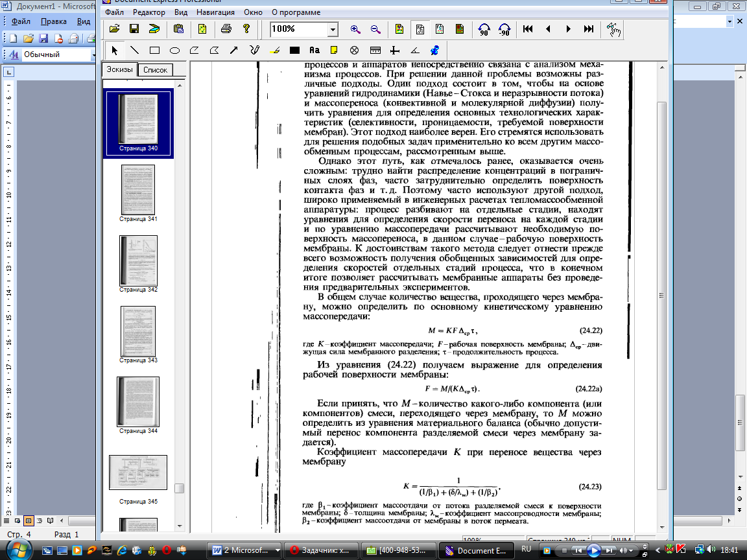Screen dimensions: 747x560
Task: Select the freehand pencil tool
Action: click(x=254, y=50)
